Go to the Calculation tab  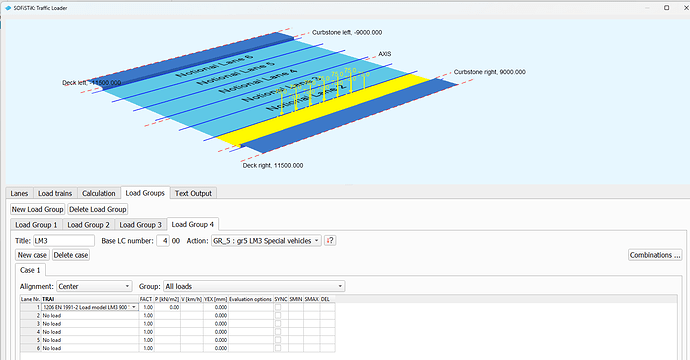[99, 193]
